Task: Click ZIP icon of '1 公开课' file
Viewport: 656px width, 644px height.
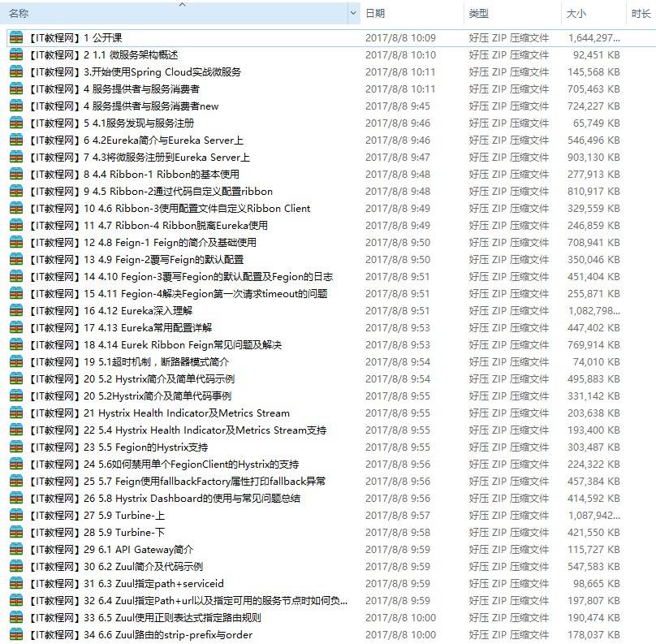Action: (16, 38)
